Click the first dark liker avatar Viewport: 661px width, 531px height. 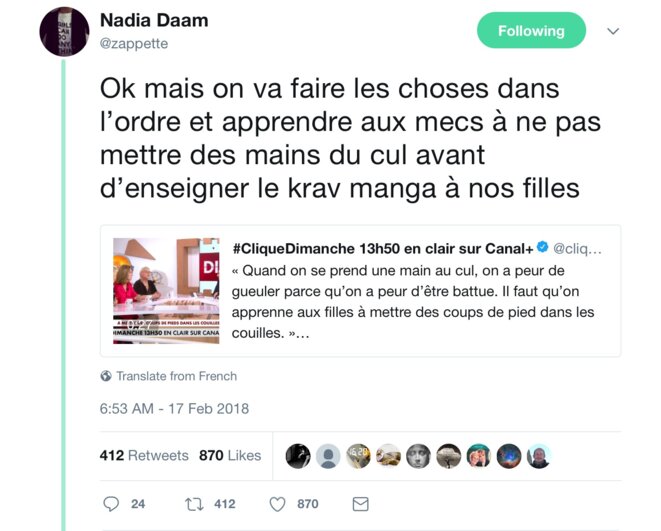298,456
